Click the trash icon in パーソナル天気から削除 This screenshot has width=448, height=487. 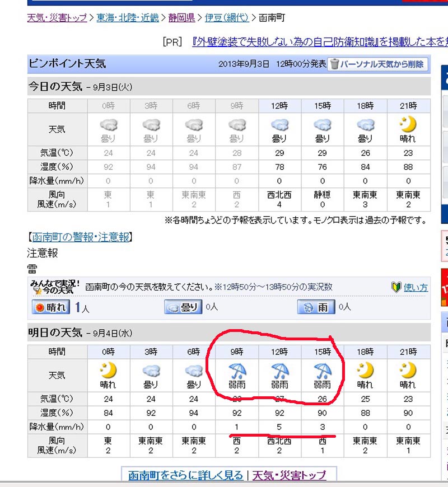[334, 64]
